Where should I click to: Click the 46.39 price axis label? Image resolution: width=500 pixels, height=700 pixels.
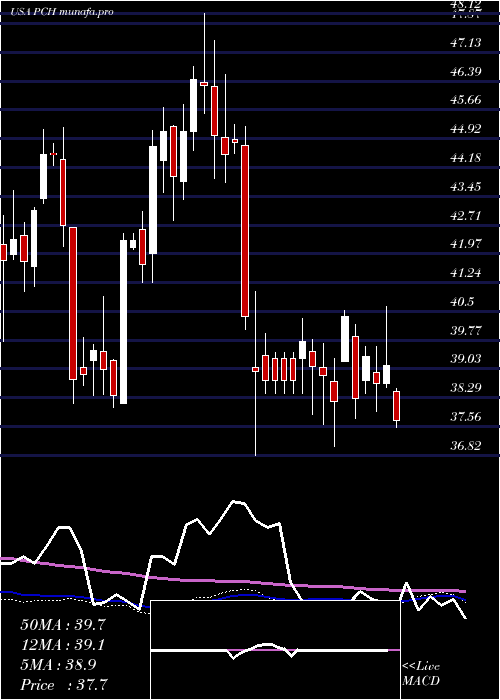[x=467, y=71]
